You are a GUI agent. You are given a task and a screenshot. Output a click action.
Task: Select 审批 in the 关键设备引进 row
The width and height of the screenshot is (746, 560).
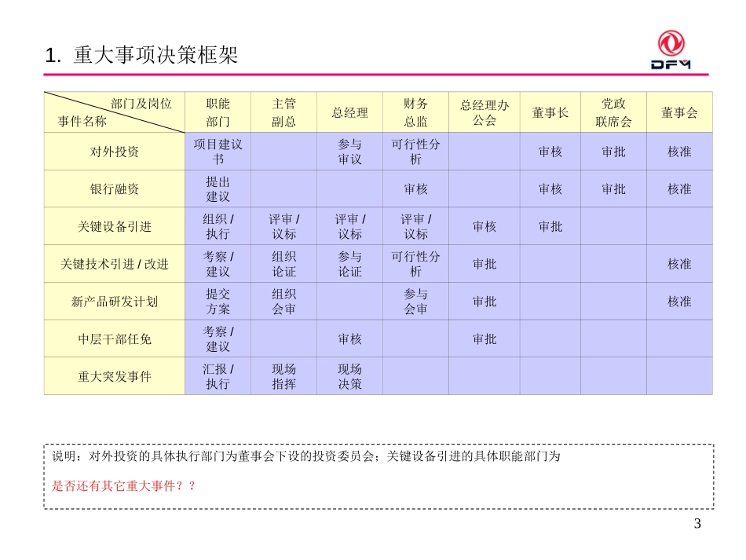[550, 226]
